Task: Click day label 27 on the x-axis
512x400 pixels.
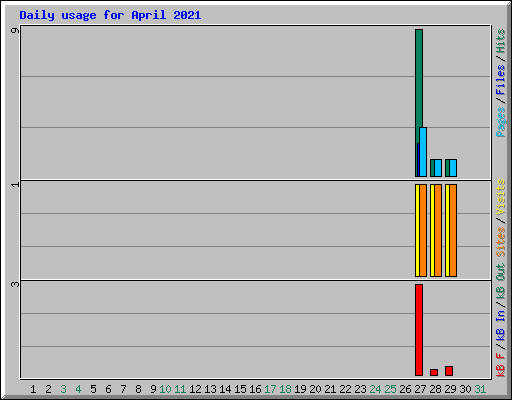Action: point(420,389)
